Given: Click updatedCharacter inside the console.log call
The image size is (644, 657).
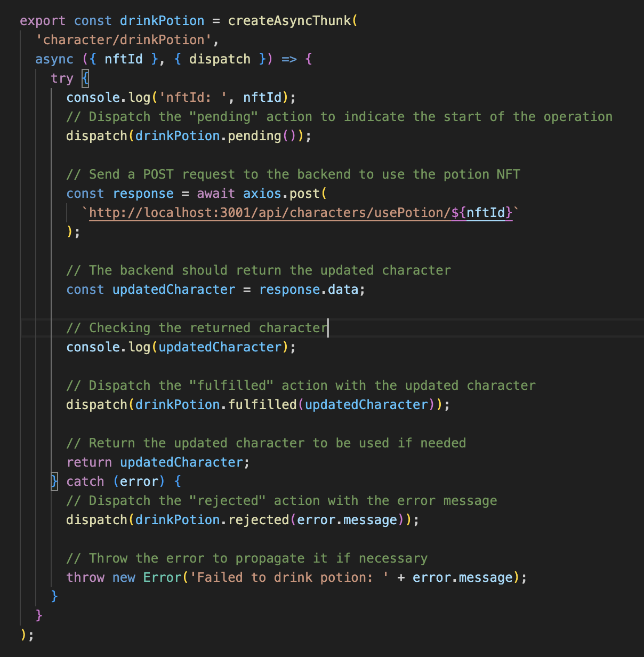Looking at the screenshot, I should (220, 347).
